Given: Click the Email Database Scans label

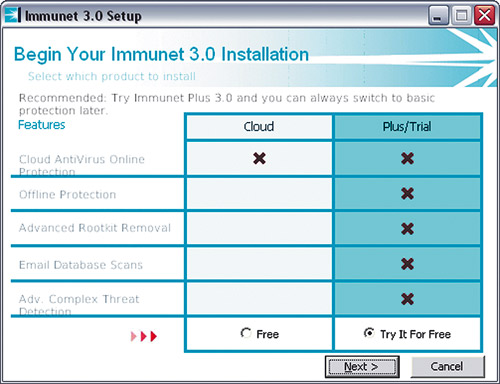Looking at the screenshot, I should click(x=81, y=265).
